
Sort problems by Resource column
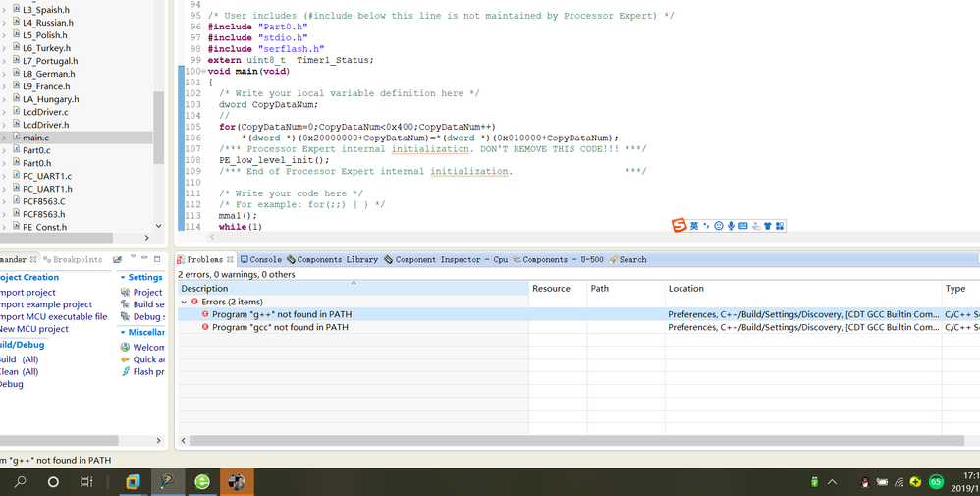(x=558, y=289)
